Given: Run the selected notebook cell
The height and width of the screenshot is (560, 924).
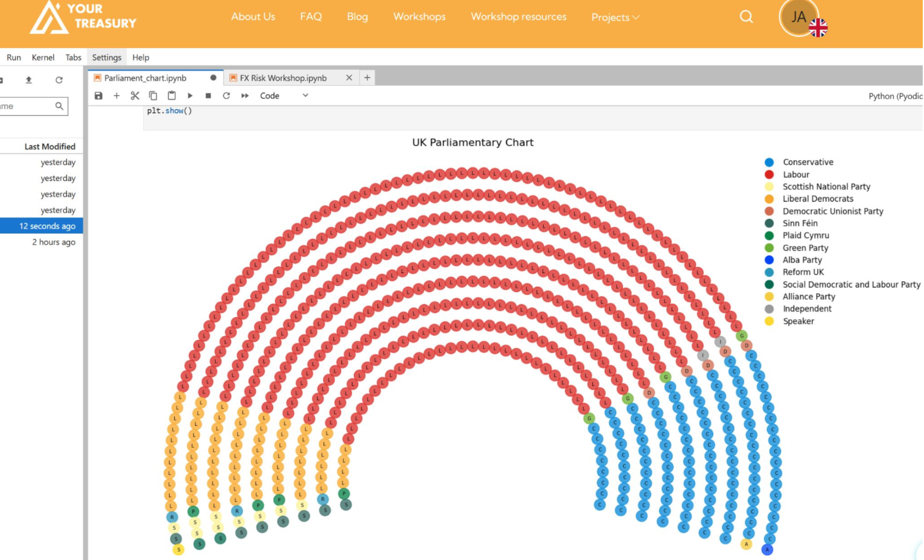Looking at the screenshot, I should click(x=190, y=95).
